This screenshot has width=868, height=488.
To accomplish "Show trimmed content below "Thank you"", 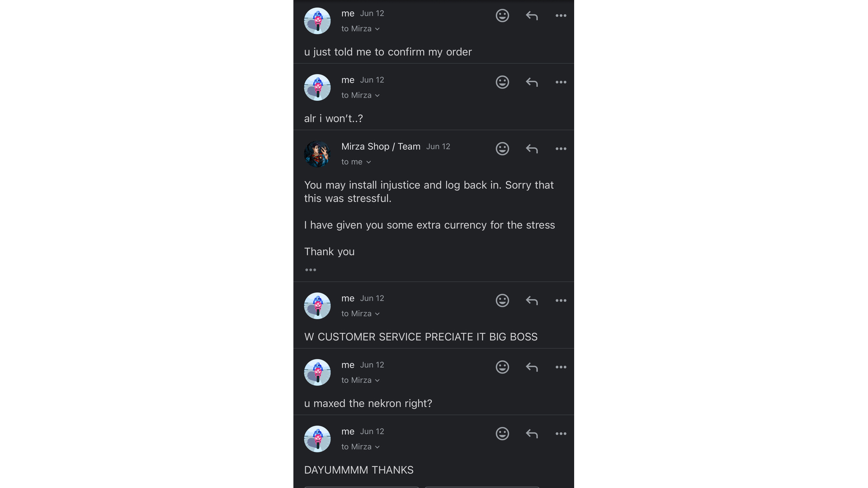I will [x=311, y=270].
